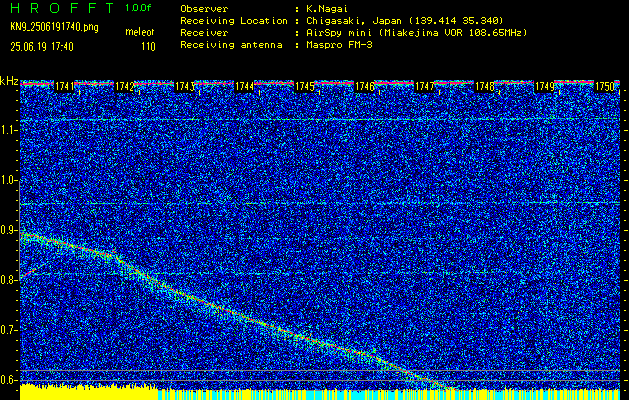Click time marker 1743

tap(185, 86)
